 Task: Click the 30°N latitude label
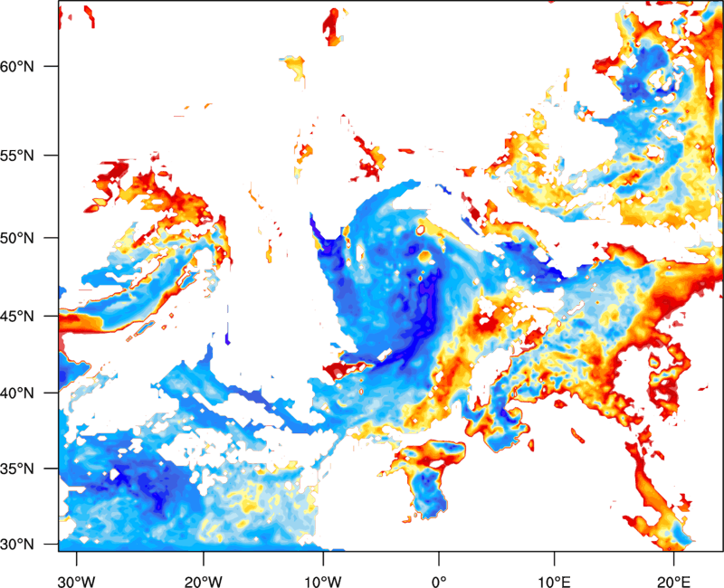(x=17, y=545)
